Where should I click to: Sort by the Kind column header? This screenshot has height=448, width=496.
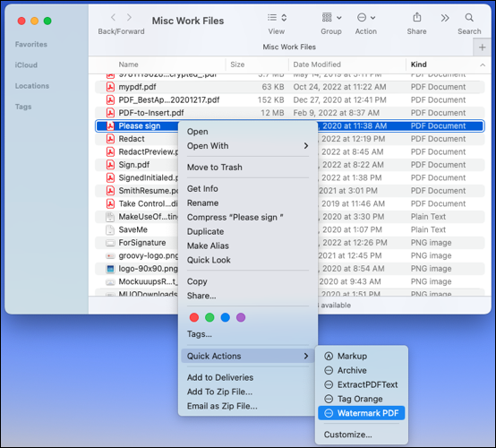tap(418, 65)
